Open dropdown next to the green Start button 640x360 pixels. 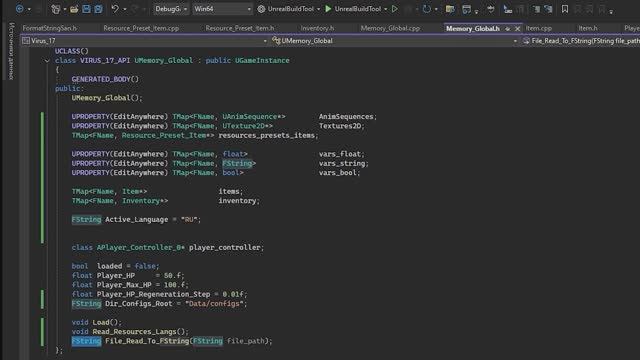coord(385,9)
